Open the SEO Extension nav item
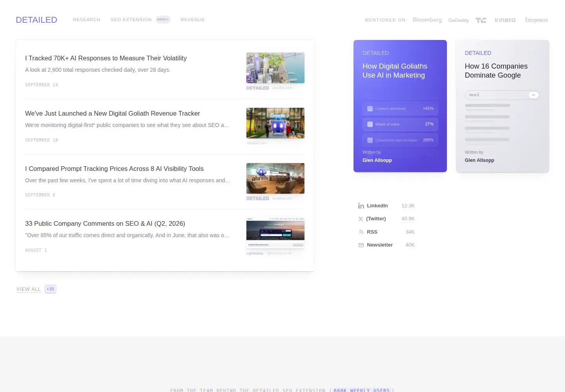Image resolution: width=565 pixels, height=392 pixels. [131, 20]
